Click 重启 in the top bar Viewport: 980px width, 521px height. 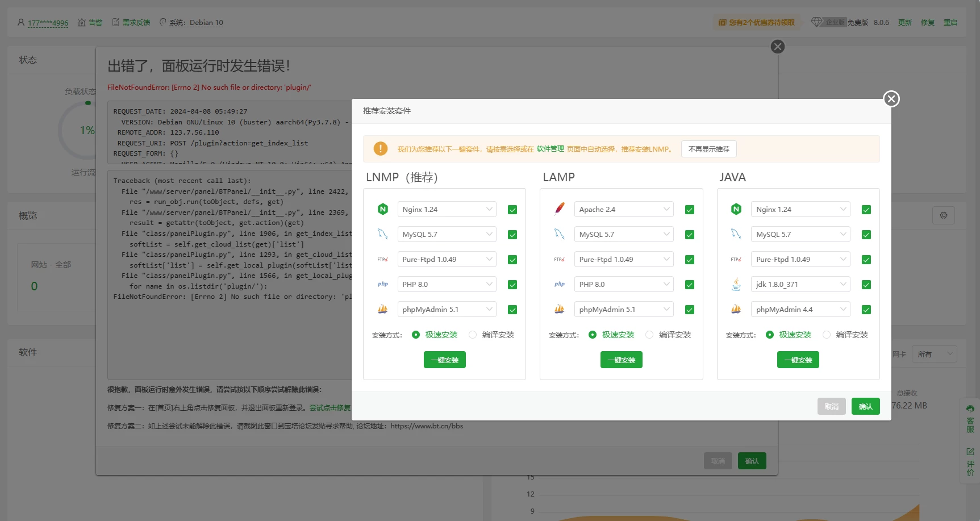950,23
